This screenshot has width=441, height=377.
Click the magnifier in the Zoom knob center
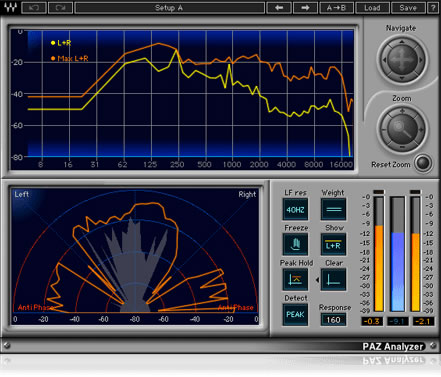(402, 129)
